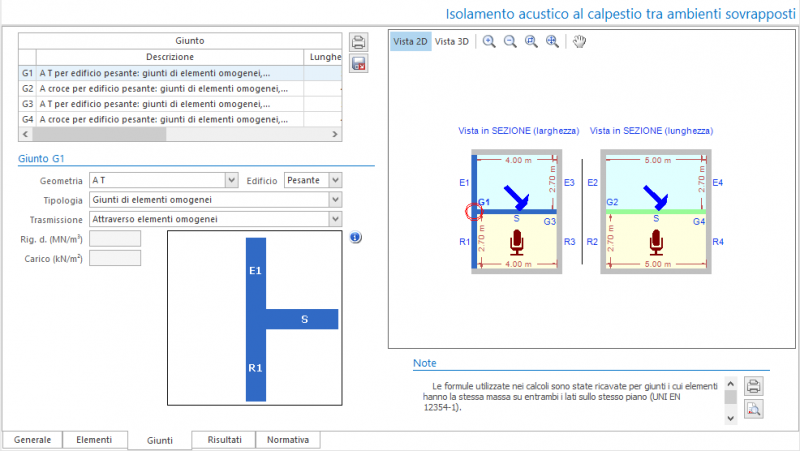800x451 pixels.
Task: Open the Geometria dropdown
Action: [231, 180]
